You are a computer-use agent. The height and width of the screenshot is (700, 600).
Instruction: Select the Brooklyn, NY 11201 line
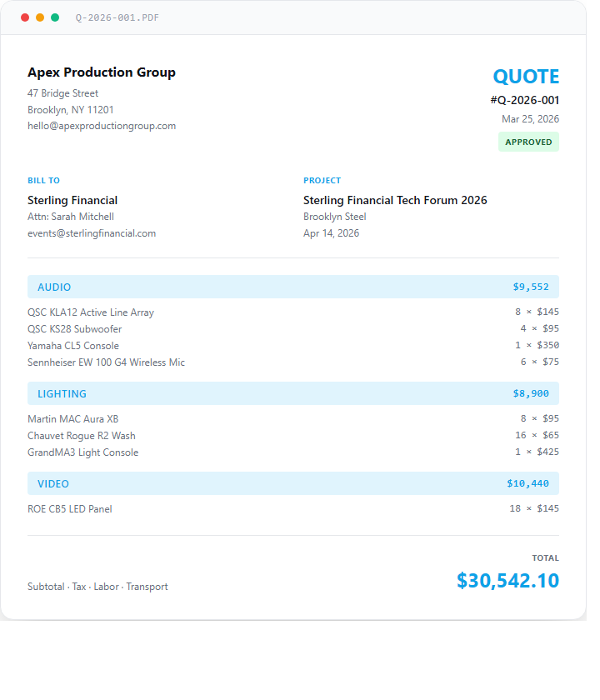click(71, 110)
